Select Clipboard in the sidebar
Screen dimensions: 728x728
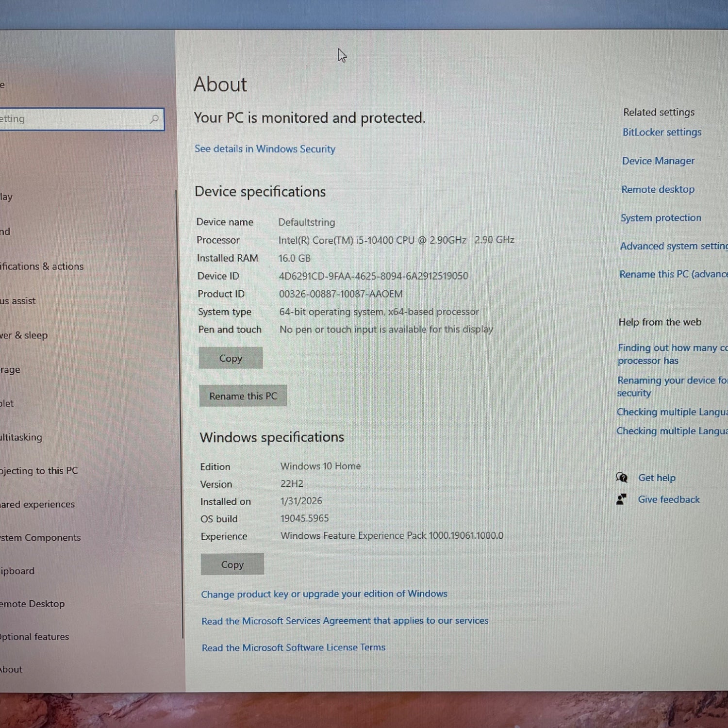[x=17, y=571]
